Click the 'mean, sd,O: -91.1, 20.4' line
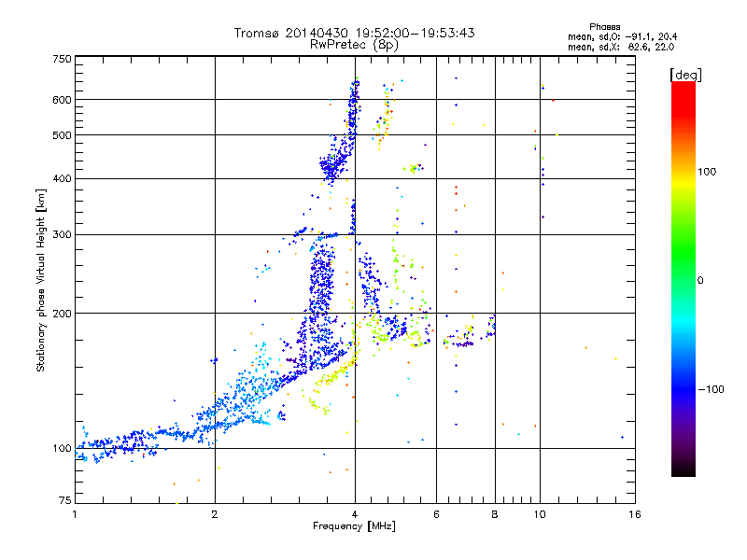Screen dimensions: 747x560 622,36
